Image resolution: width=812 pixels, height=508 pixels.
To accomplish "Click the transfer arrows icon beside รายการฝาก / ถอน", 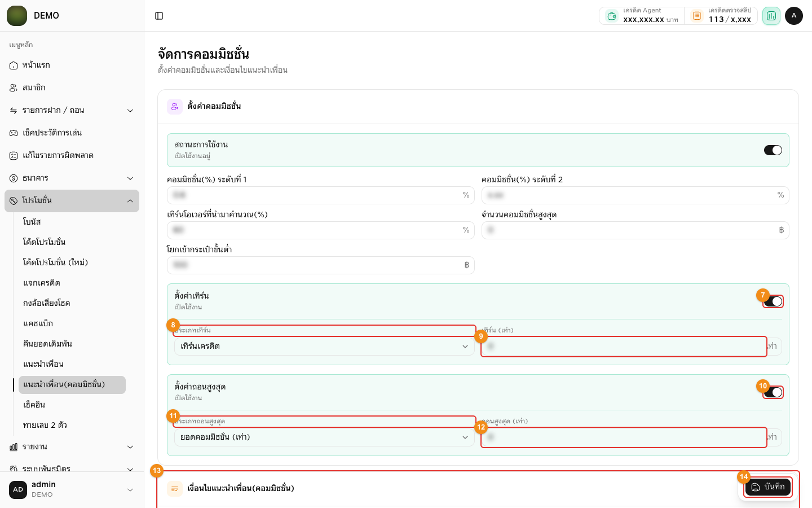I will (14, 111).
